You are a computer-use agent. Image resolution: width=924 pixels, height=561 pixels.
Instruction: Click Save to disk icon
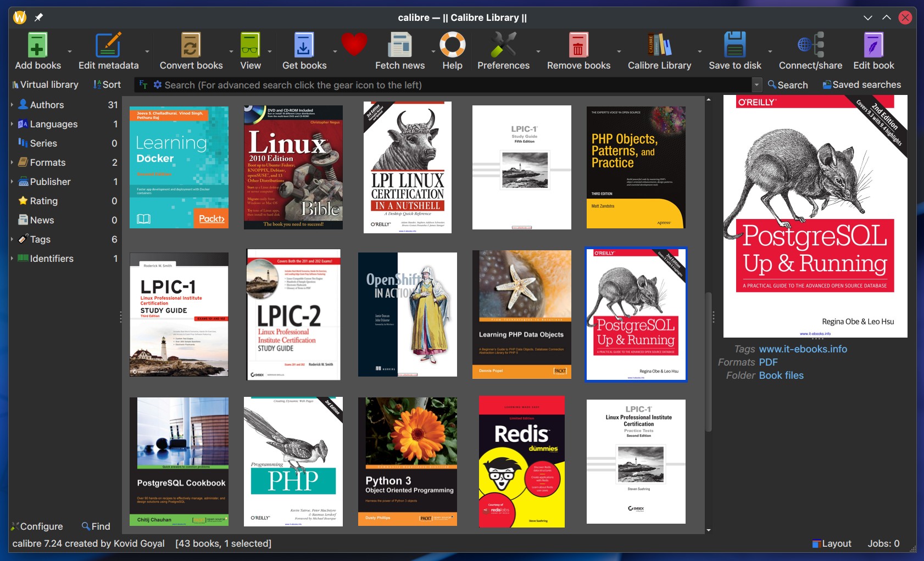pos(734,45)
